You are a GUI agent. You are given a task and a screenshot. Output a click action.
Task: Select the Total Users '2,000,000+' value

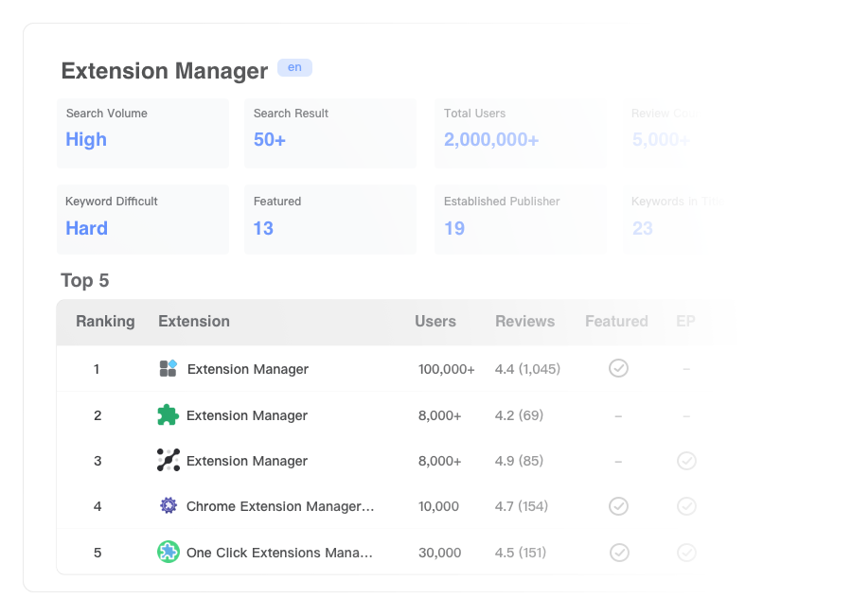(x=491, y=140)
